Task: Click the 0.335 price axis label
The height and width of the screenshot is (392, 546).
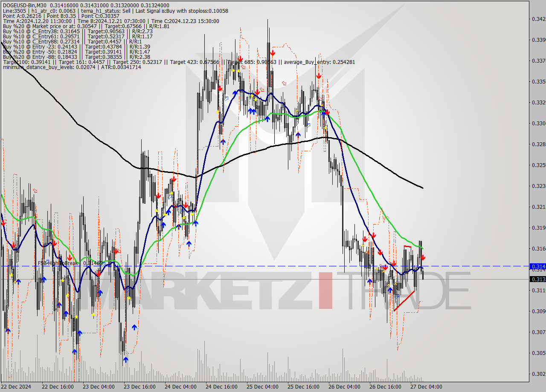Action: [538, 81]
